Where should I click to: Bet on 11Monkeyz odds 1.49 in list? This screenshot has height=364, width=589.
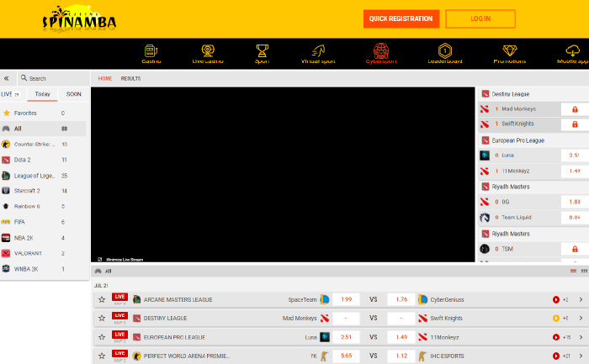[x=401, y=337]
